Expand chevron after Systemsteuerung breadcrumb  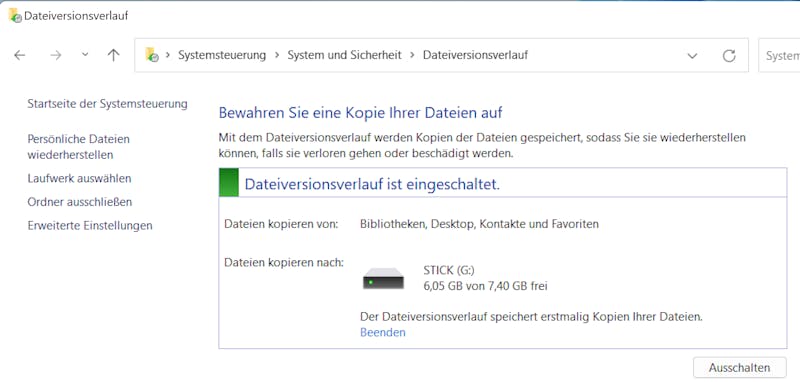click(277, 55)
